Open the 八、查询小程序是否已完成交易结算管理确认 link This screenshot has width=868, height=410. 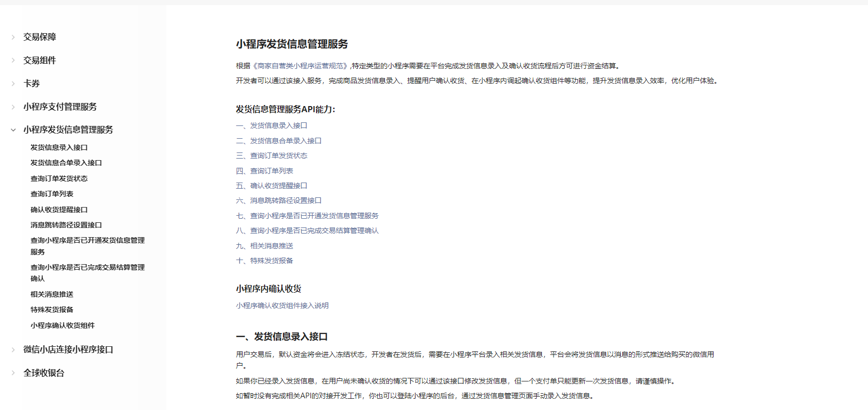click(307, 230)
